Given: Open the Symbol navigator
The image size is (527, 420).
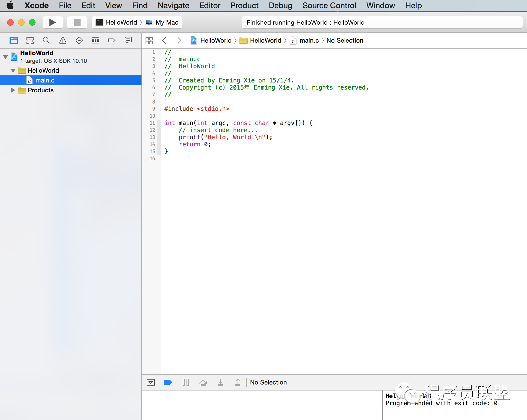Looking at the screenshot, I should pos(30,41).
